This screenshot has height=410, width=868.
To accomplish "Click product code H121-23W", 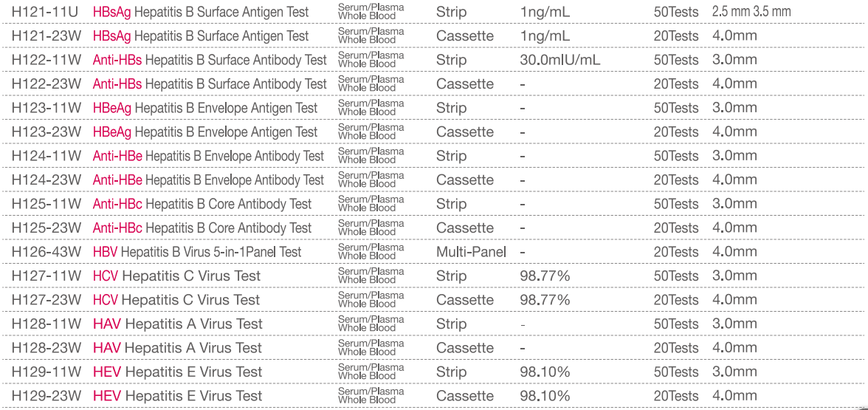I will pos(46,36).
